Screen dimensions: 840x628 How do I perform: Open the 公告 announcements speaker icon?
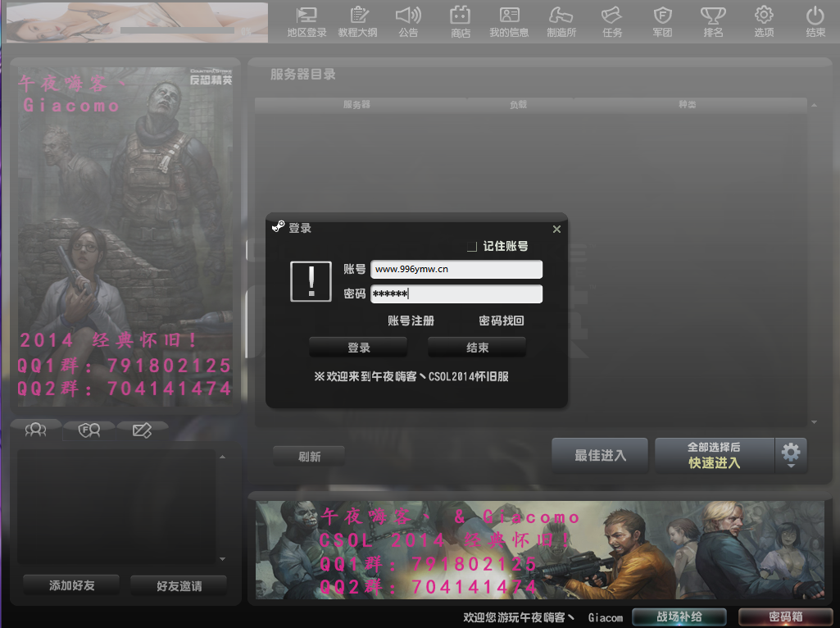coord(408,22)
